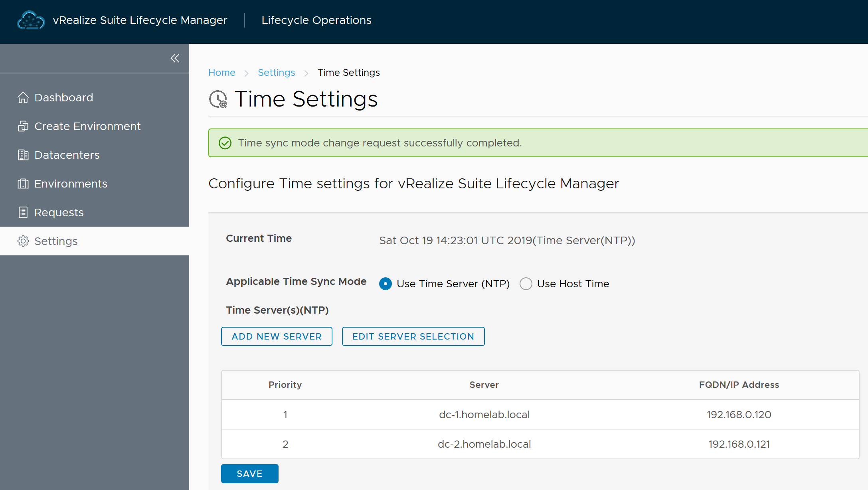
Task: Click Lifecycle Operations header text
Action: click(316, 20)
